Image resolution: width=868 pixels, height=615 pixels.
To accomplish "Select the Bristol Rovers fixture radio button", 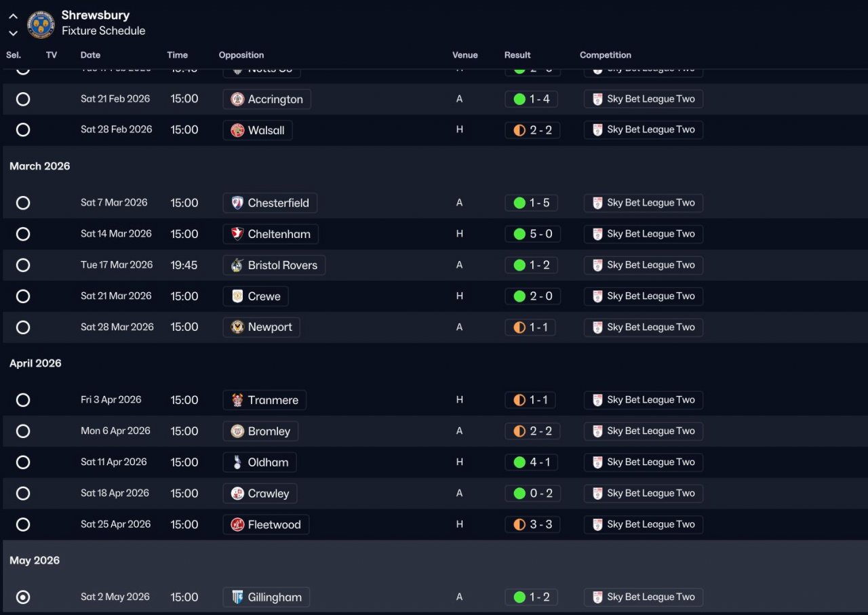I will [23, 265].
